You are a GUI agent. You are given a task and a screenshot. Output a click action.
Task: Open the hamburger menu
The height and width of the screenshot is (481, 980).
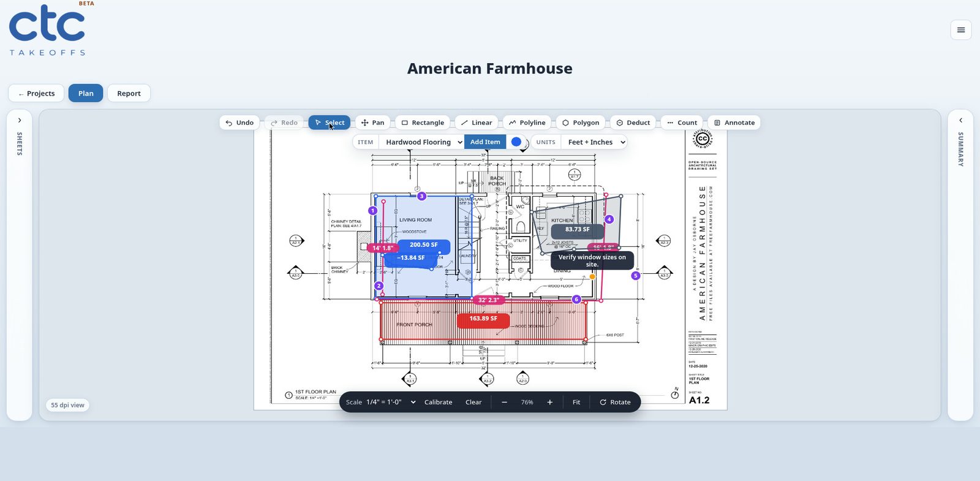click(961, 30)
